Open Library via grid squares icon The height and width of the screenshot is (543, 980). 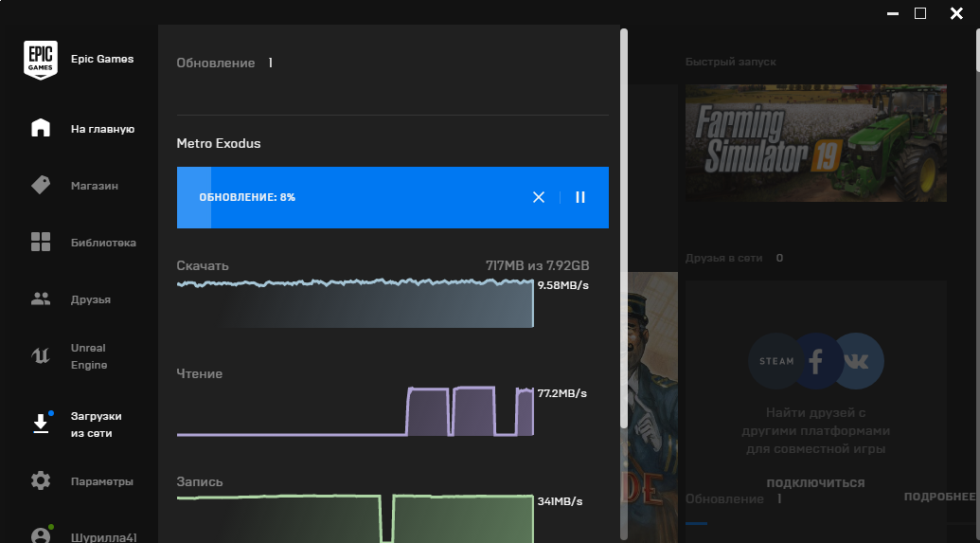coord(41,242)
